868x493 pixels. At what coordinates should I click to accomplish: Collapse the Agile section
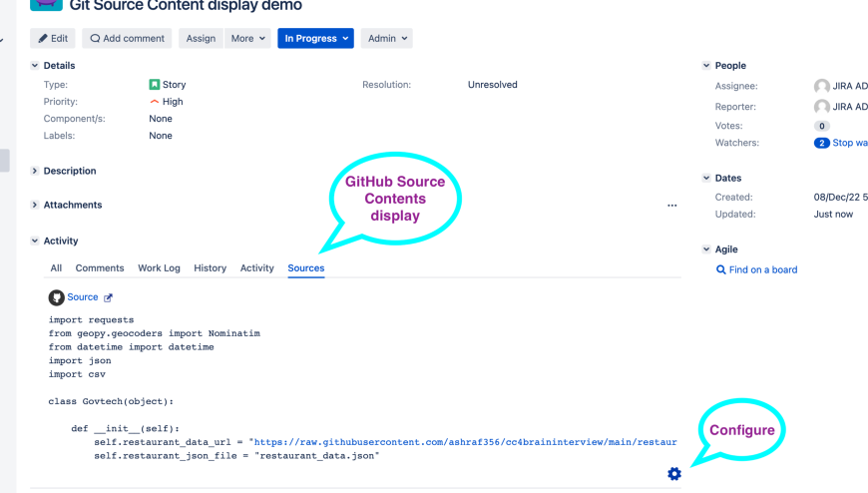click(x=706, y=249)
